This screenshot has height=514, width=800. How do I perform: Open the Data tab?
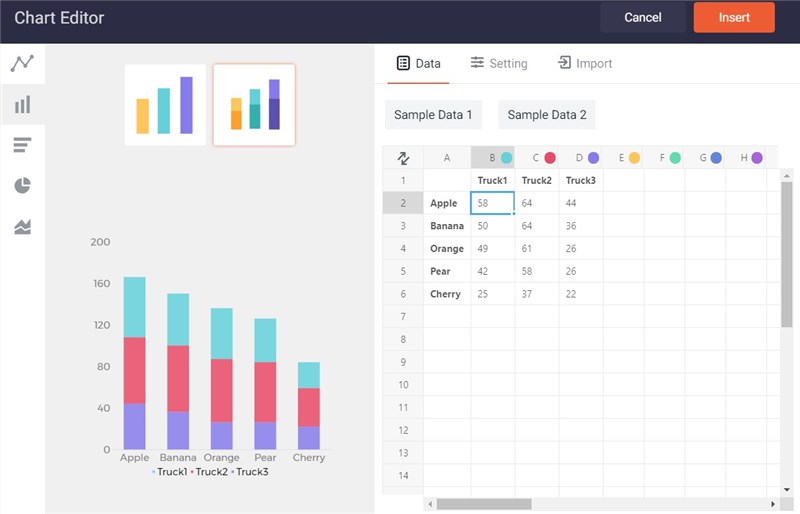pos(418,63)
